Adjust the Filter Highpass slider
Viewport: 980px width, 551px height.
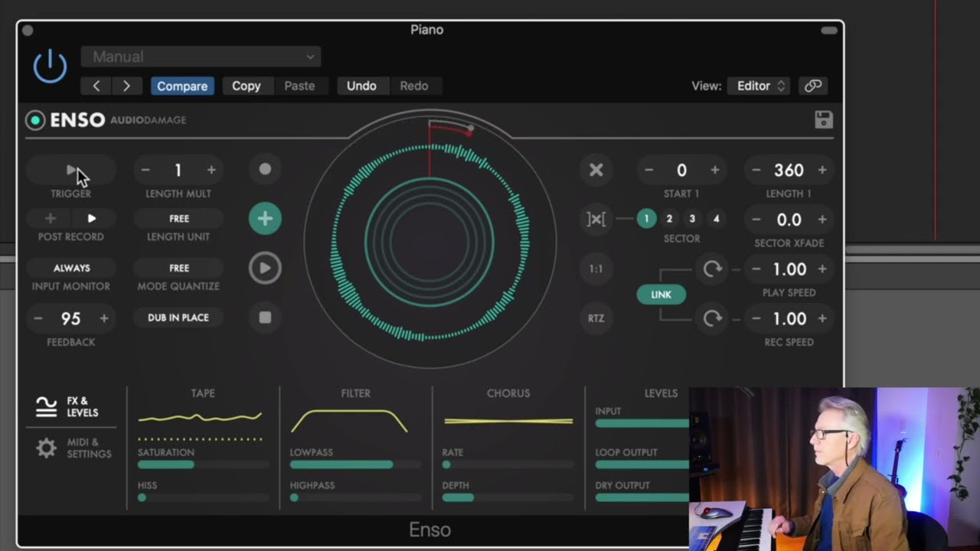(356, 497)
